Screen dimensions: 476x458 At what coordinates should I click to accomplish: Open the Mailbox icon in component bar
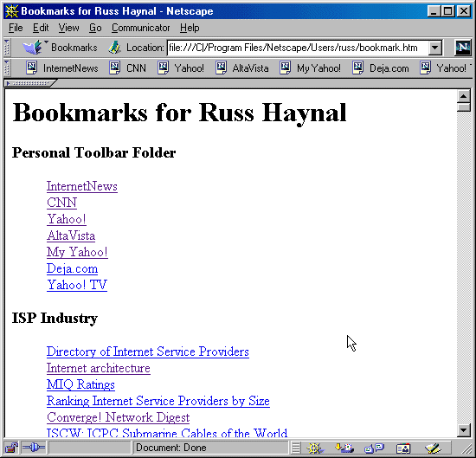344,448
